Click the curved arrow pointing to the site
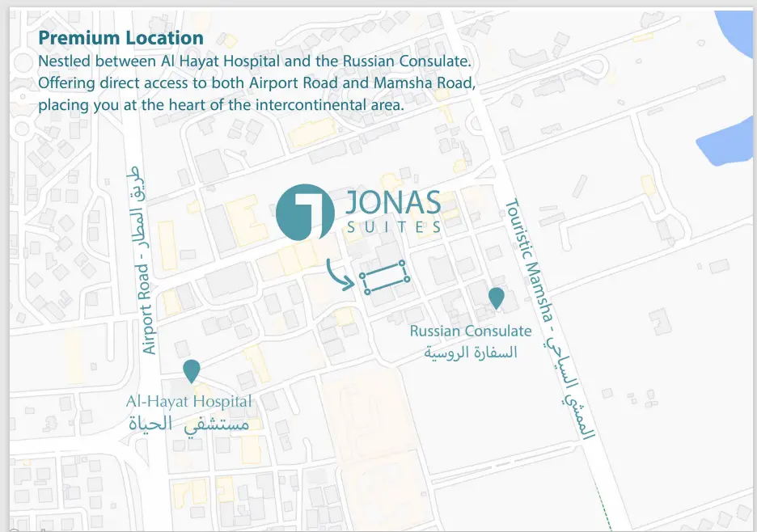757x532 pixels. tap(340, 275)
